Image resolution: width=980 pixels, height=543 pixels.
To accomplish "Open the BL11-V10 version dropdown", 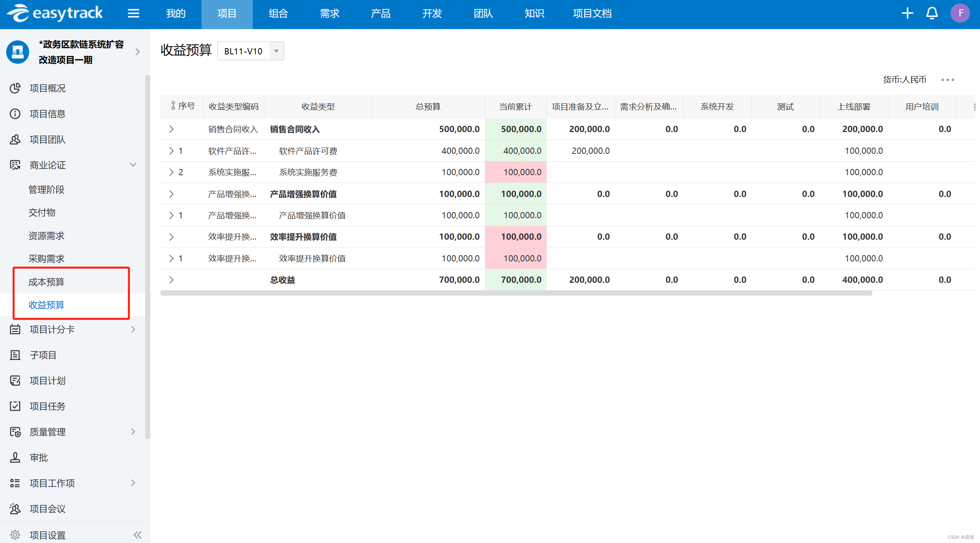I will tap(250, 51).
